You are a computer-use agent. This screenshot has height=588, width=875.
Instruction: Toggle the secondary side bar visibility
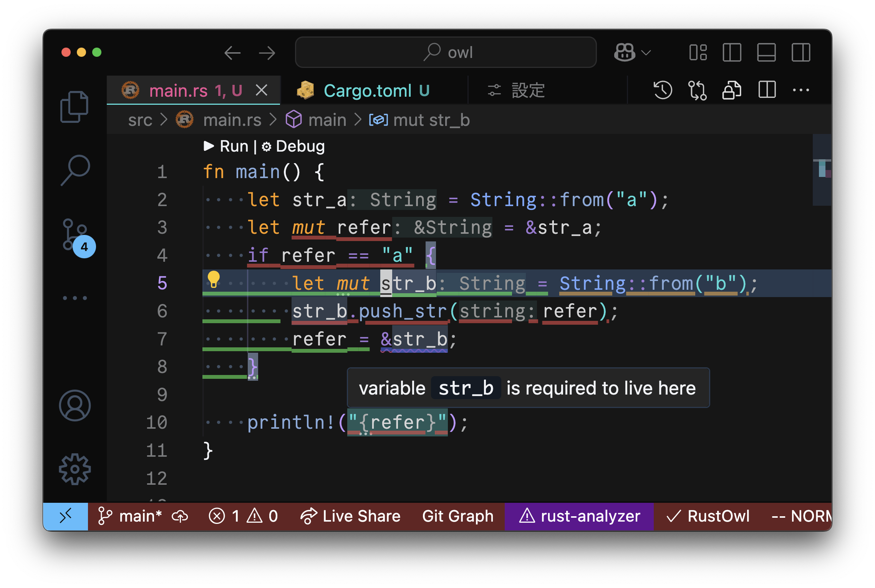(801, 53)
